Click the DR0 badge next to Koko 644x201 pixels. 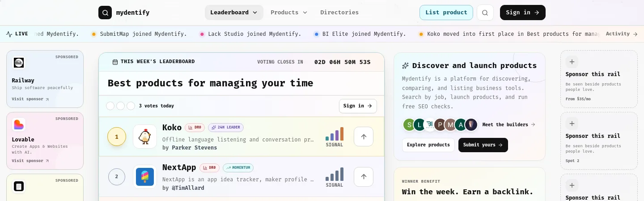[195, 128]
